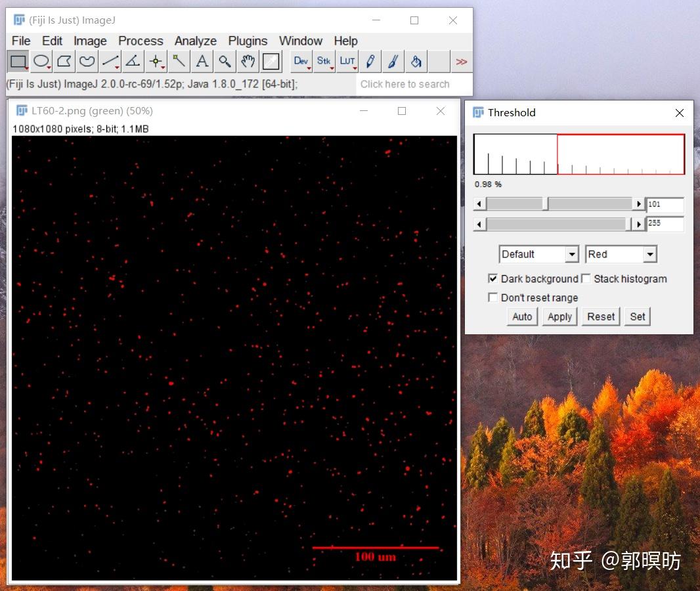This screenshot has height=591, width=700.
Task: Select the Rectangle selection tool
Action: tap(18, 61)
